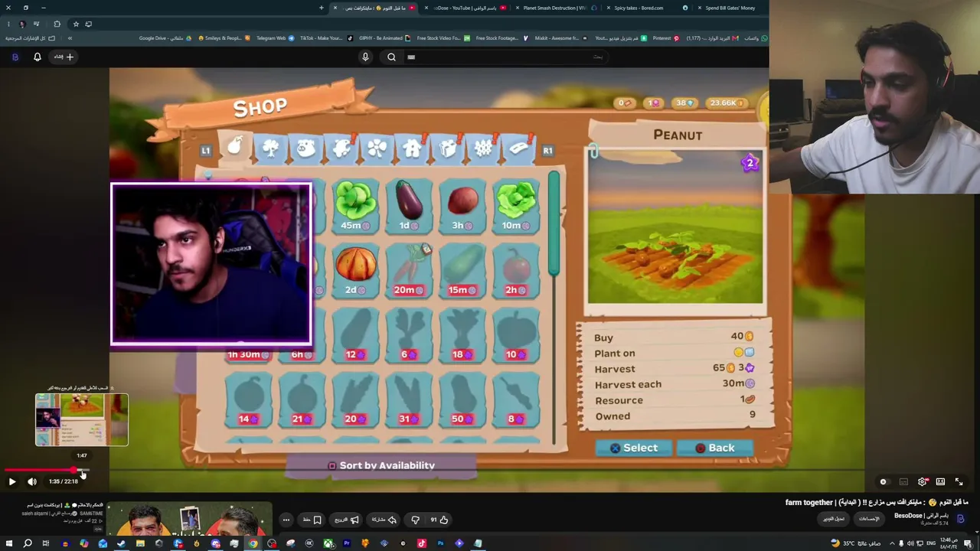Click the shop item list scrollbar
The height and width of the screenshot is (551, 980).
554,223
